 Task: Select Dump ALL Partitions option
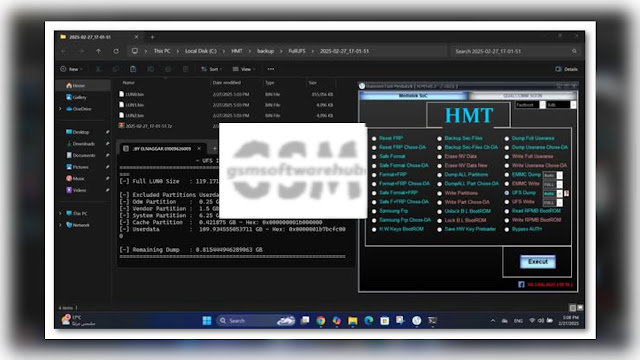pyautogui.click(x=462, y=175)
